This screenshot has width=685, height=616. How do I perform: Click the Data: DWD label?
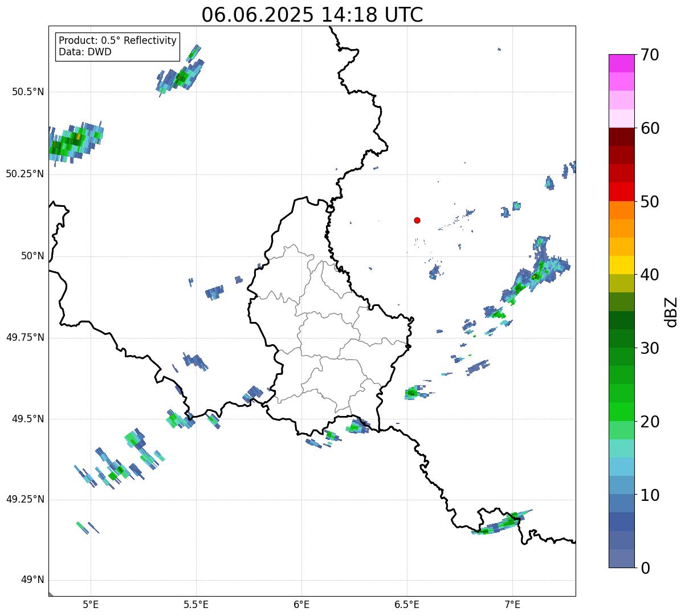pyautogui.click(x=85, y=52)
